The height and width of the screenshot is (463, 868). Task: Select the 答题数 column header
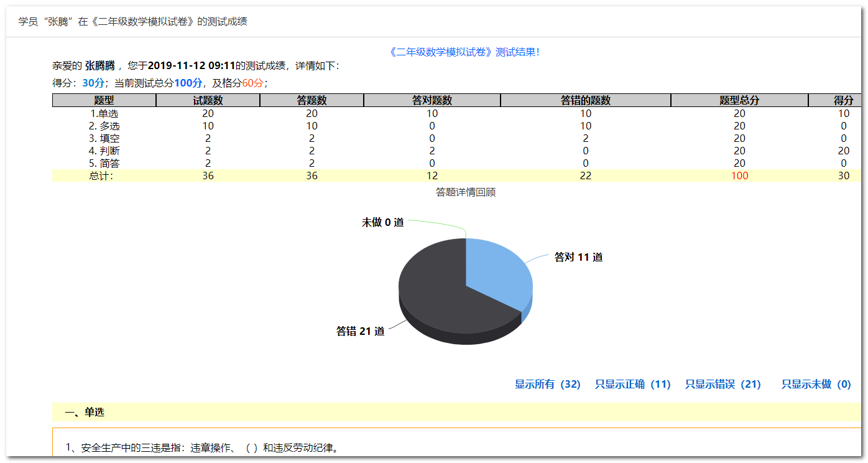312,100
